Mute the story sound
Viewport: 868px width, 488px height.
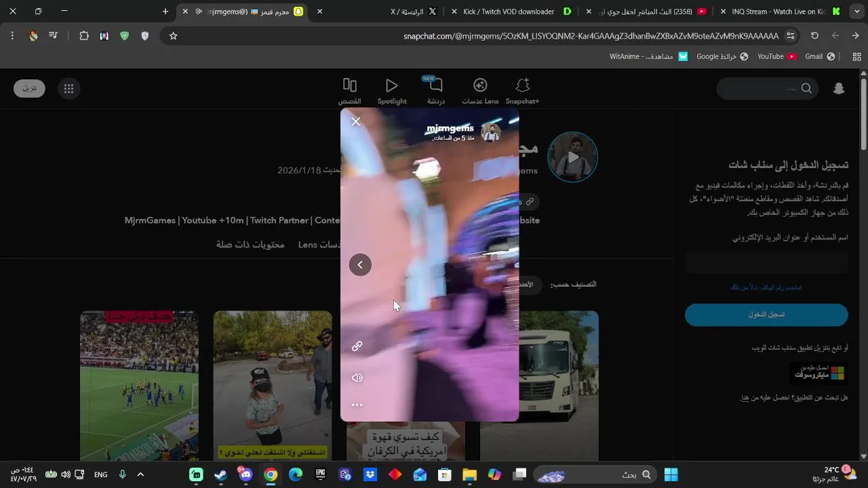pos(357,378)
